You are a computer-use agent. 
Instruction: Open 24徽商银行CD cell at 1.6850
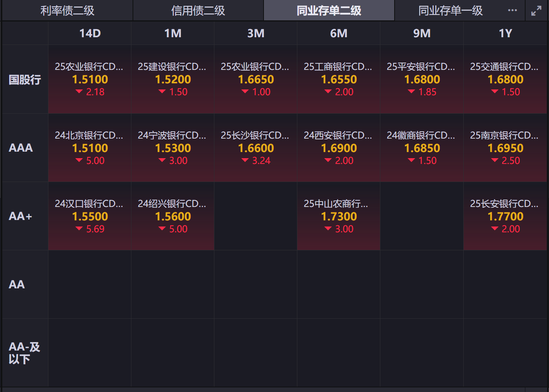pyautogui.click(x=422, y=148)
